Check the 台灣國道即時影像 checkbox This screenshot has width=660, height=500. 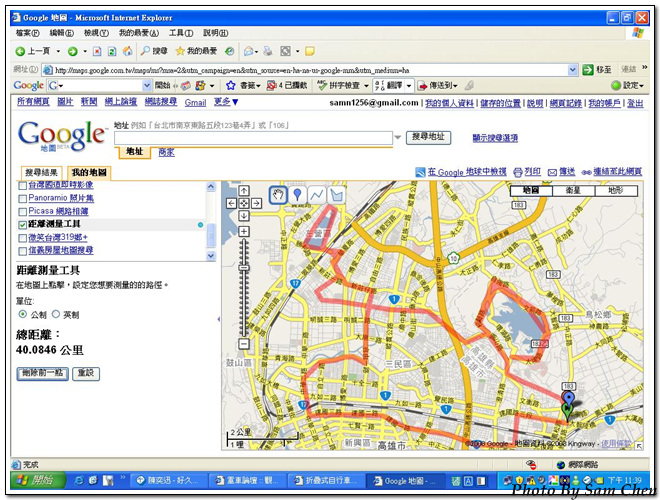tap(23, 186)
